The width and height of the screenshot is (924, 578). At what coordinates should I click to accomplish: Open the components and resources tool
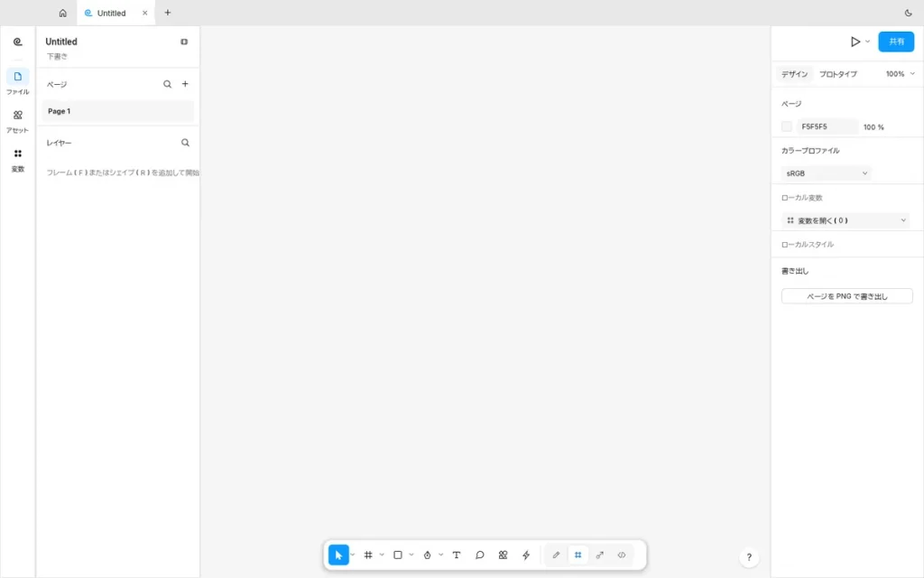503,555
